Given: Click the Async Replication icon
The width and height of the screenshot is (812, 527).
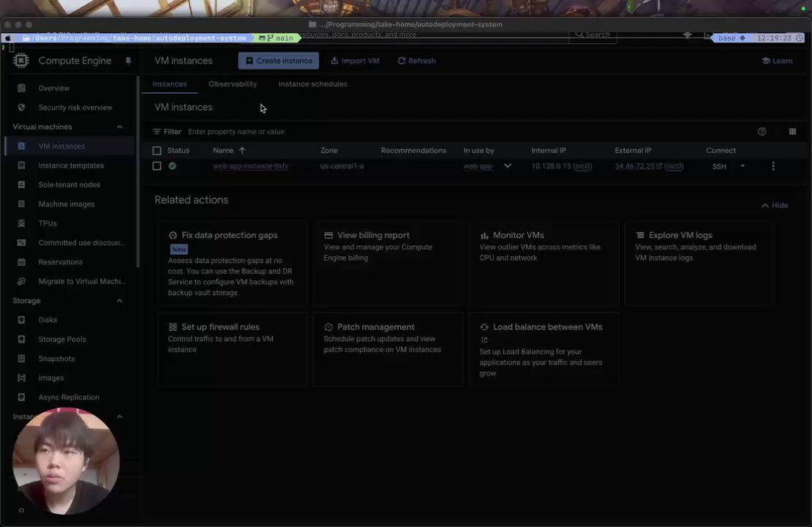Looking at the screenshot, I should coord(21,397).
